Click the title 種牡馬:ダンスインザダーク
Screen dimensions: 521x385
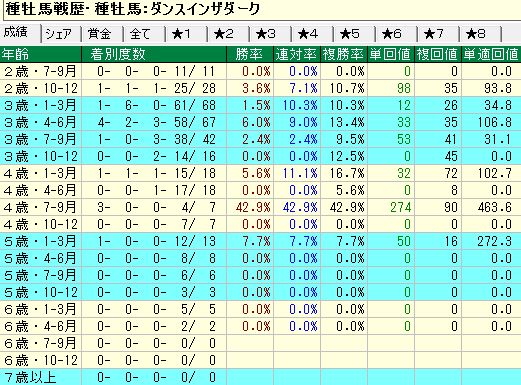[177, 9]
